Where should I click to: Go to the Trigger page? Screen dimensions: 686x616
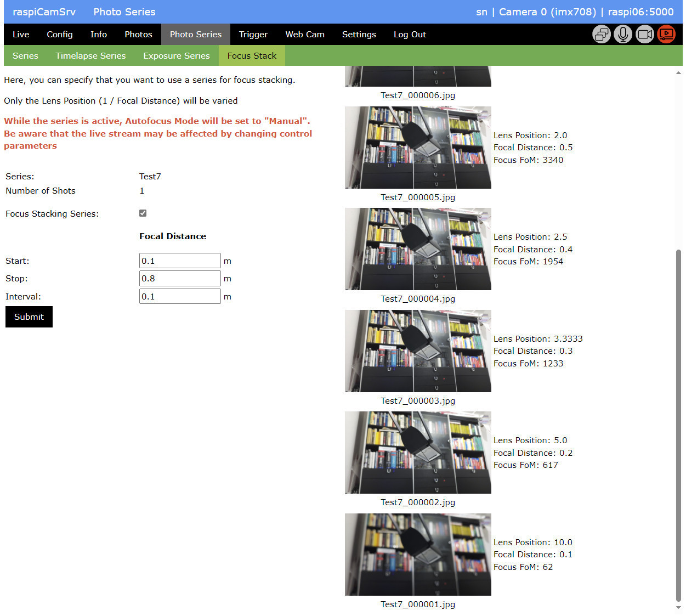point(253,35)
